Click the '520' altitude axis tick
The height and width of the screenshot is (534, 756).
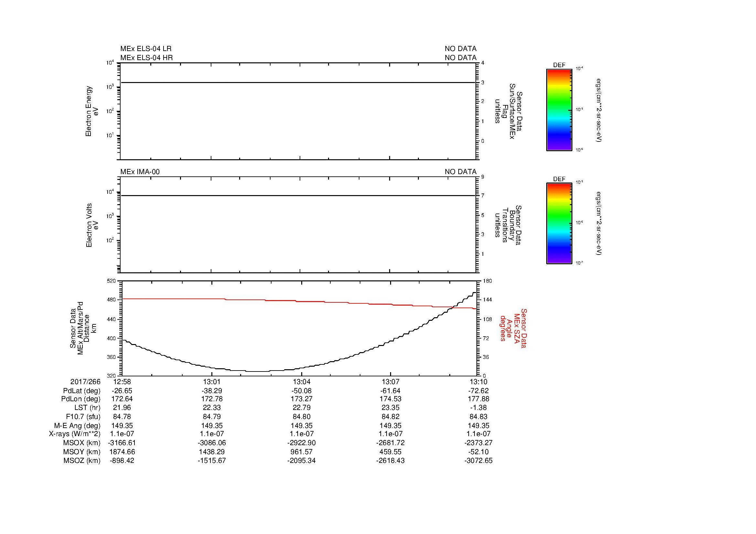coord(112,281)
